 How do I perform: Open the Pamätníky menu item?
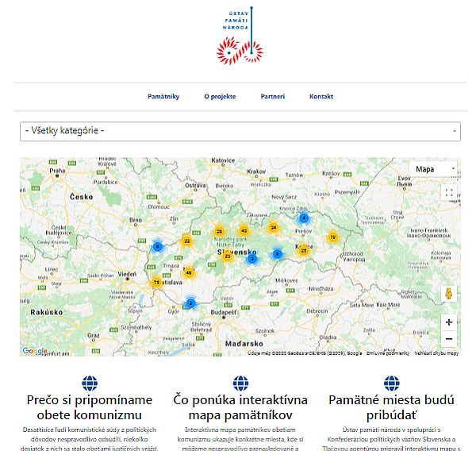tap(163, 97)
